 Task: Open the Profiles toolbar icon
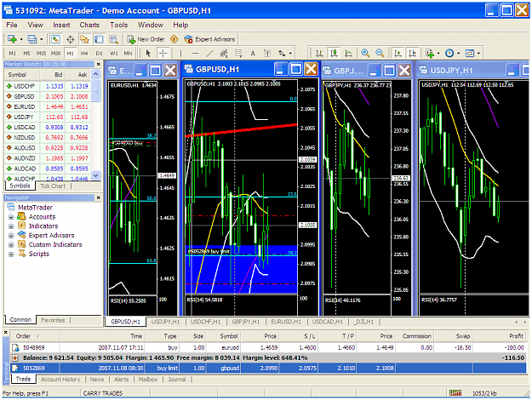[x=31, y=39]
